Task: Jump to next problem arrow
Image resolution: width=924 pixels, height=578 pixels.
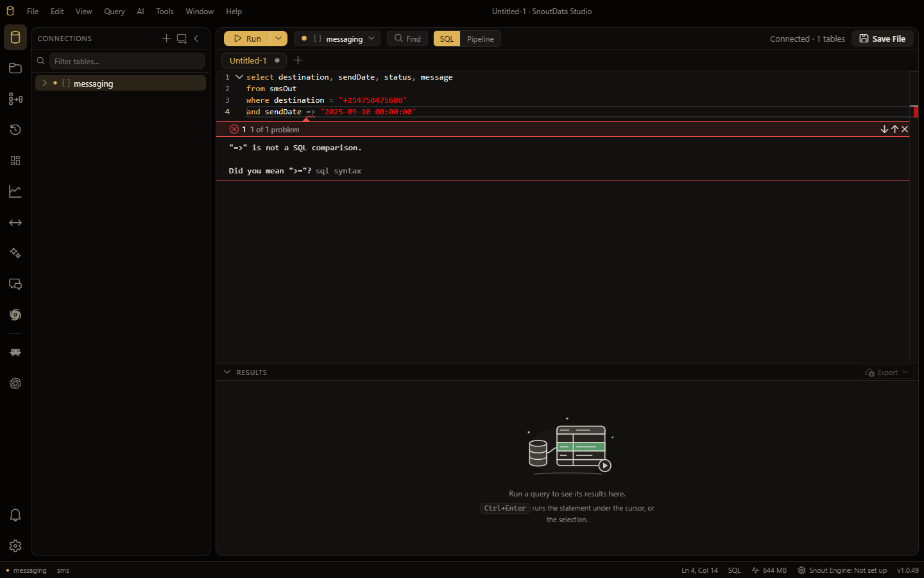Action: [x=884, y=129]
